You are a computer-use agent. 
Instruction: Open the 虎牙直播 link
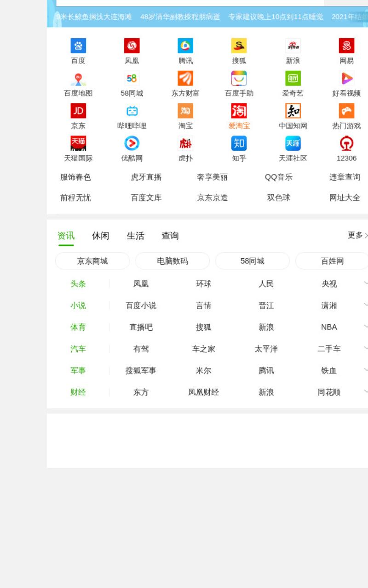tap(146, 177)
